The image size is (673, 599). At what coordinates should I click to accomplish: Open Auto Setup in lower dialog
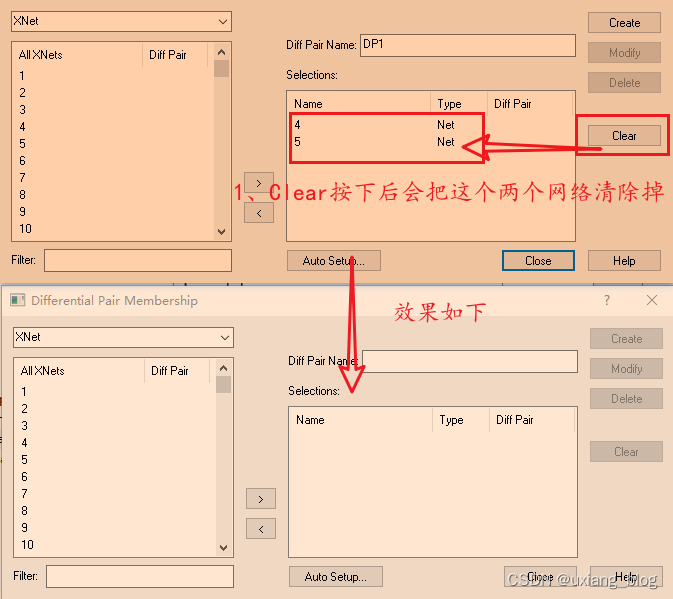click(x=336, y=577)
